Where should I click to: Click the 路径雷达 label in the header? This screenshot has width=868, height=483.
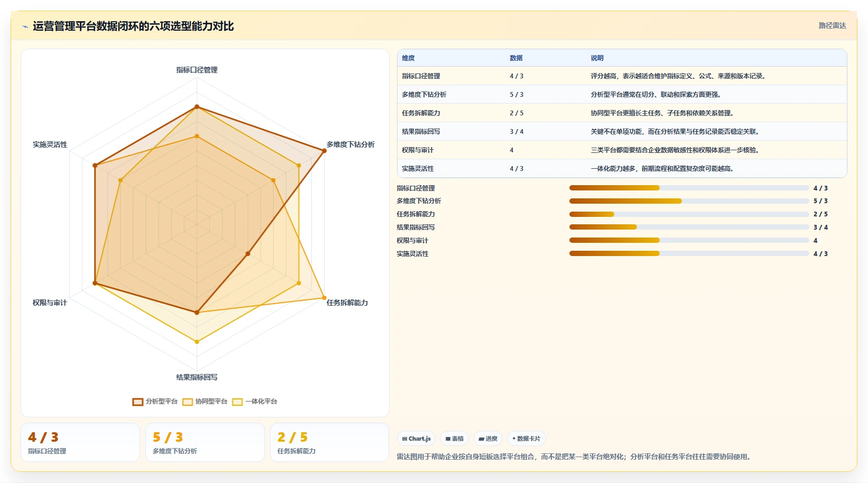(x=832, y=25)
